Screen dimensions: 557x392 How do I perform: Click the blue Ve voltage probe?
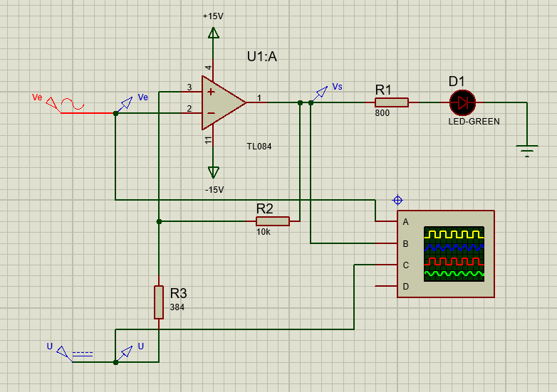(x=126, y=105)
